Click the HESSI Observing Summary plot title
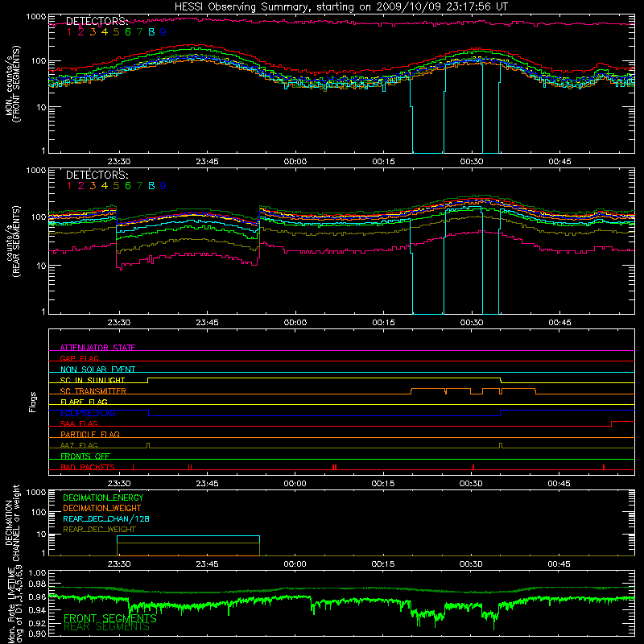 coord(341,6)
